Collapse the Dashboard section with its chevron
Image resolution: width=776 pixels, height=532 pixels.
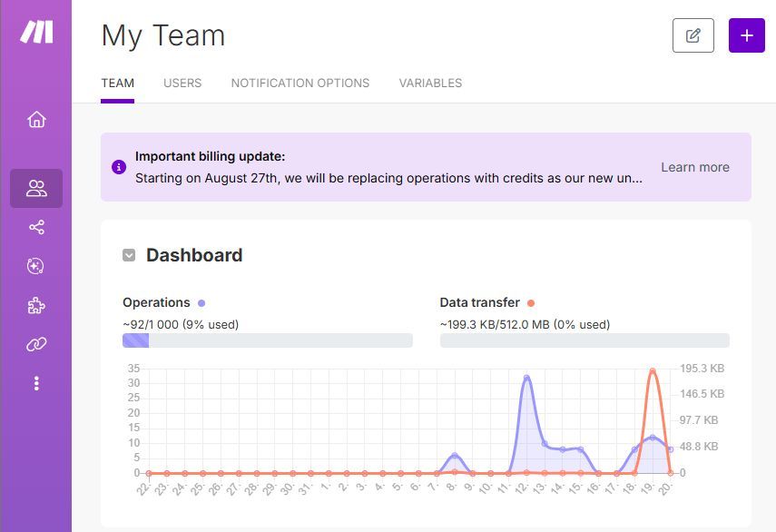[x=130, y=255]
